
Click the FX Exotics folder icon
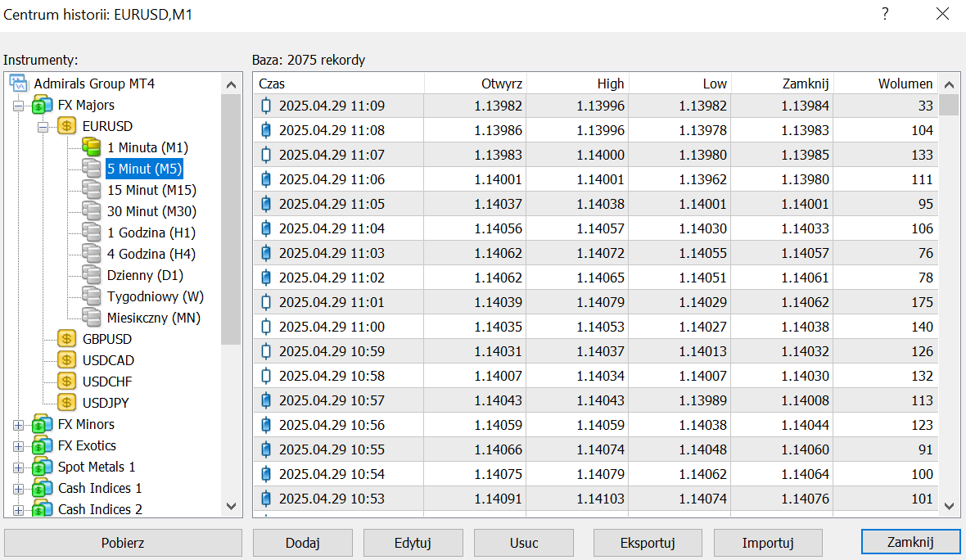point(42,445)
